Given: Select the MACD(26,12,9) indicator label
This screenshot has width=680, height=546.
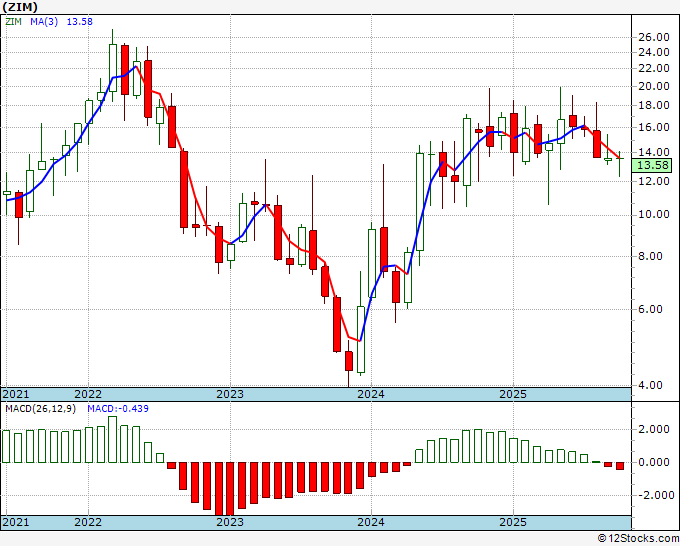Looking at the screenshot, I should tap(40, 409).
